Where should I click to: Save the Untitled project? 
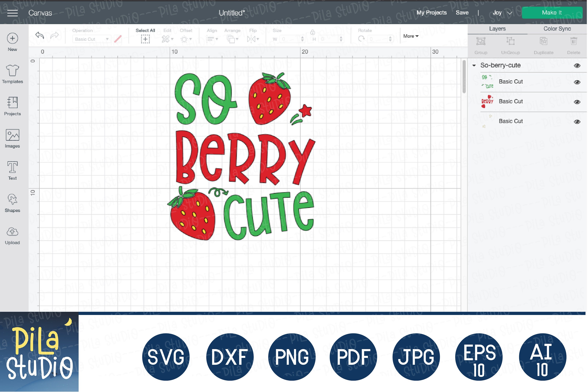[x=462, y=13]
